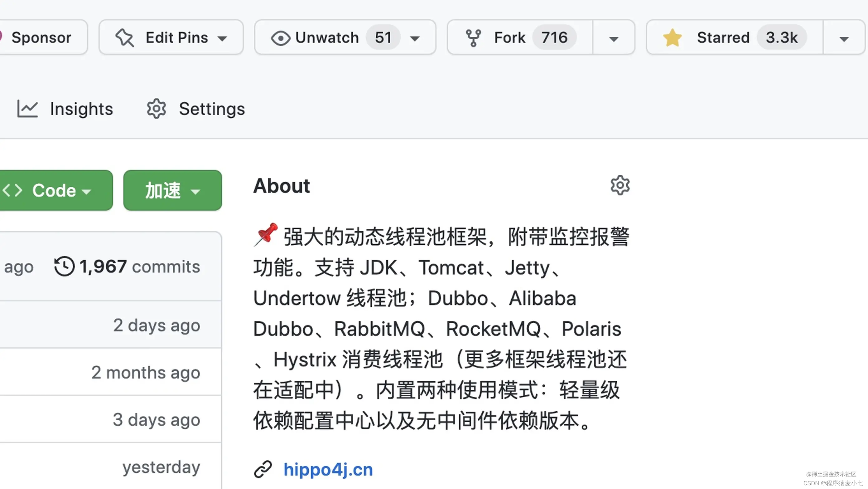Click the star icon on the Starred button
Viewport: 868px width, 489px height.
click(673, 37)
